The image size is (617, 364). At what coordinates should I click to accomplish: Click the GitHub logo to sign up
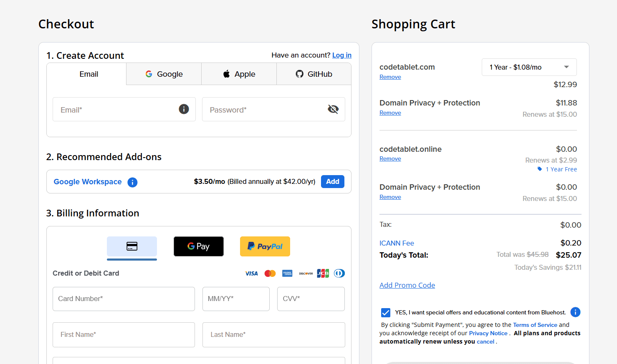pyautogui.click(x=299, y=74)
